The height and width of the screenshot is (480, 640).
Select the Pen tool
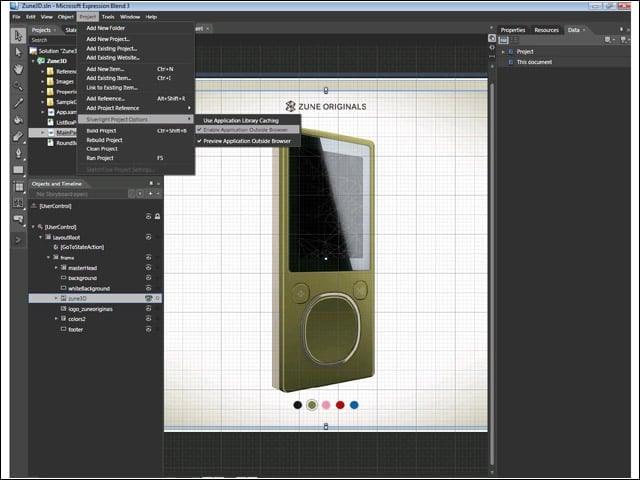18,153
